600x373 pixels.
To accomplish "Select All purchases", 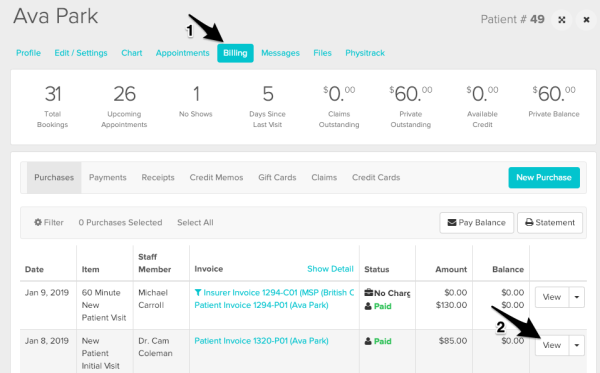I will tap(195, 223).
